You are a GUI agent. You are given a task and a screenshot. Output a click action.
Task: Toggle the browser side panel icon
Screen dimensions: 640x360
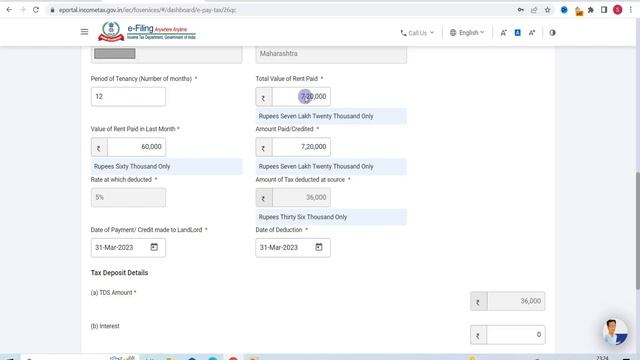(604, 10)
